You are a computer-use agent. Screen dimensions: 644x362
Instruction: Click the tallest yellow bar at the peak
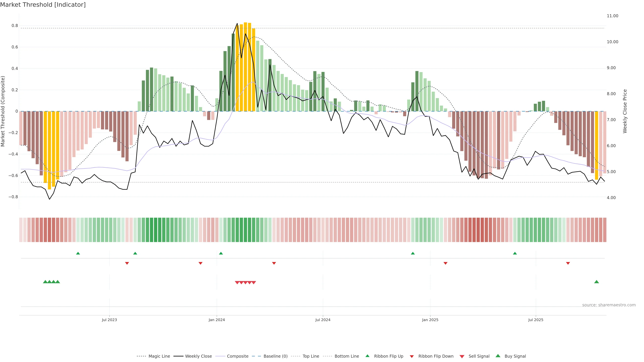click(x=245, y=65)
